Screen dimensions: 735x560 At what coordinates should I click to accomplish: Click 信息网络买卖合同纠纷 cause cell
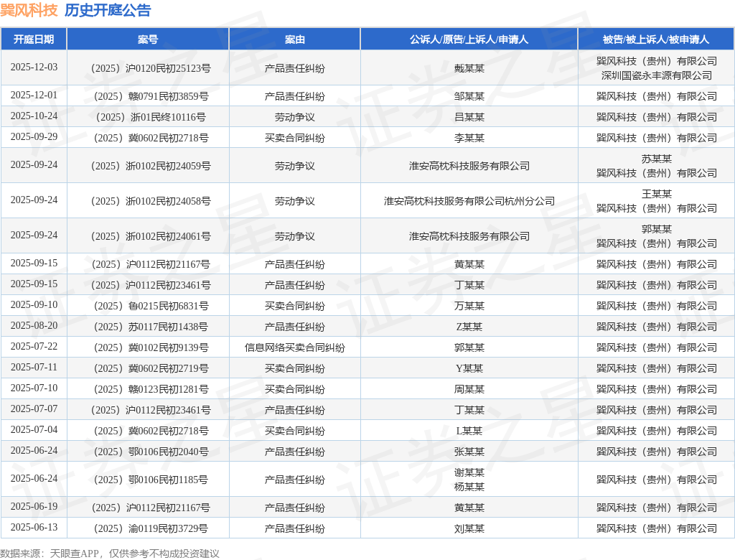tap(295, 347)
